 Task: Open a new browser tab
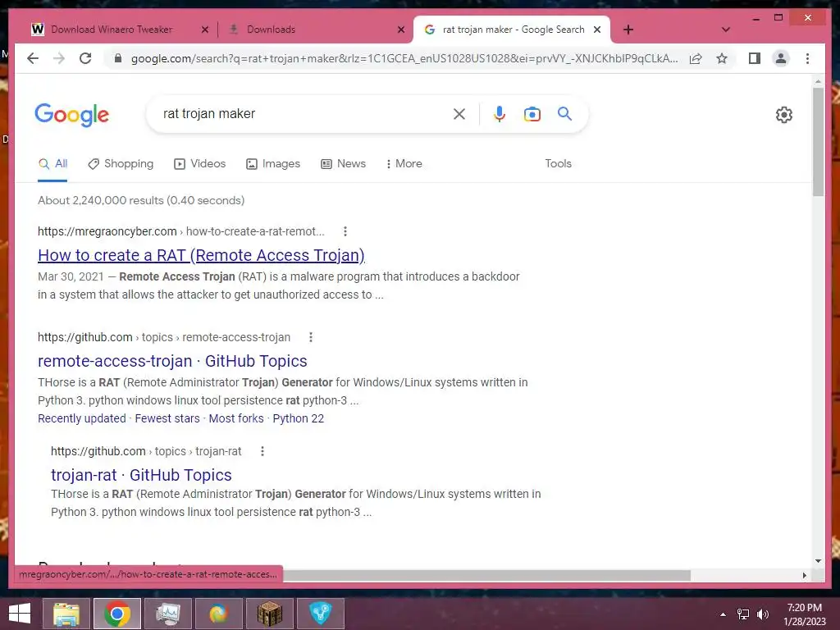[x=628, y=30]
